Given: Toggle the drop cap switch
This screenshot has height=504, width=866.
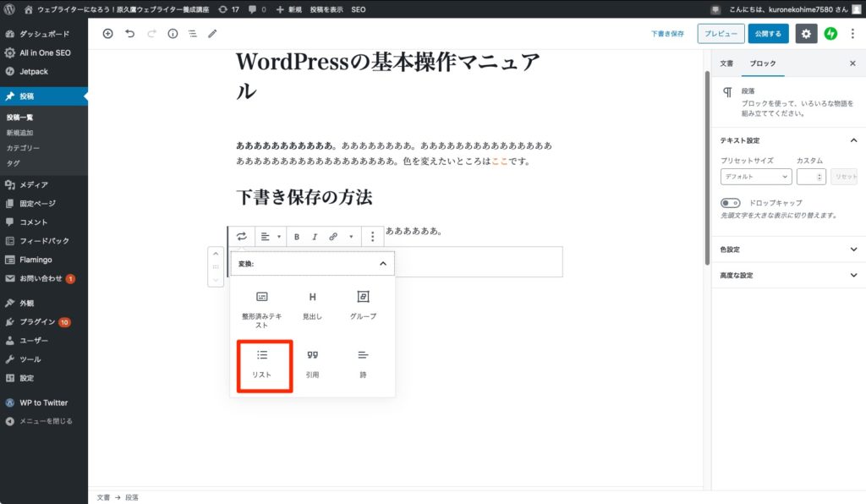Looking at the screenshot, I should 730,203.
